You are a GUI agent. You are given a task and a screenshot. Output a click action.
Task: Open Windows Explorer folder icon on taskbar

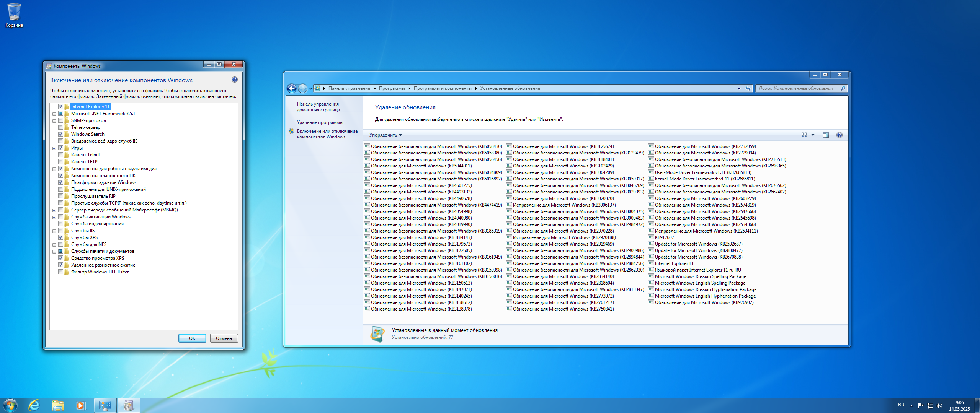click(57, 405)
